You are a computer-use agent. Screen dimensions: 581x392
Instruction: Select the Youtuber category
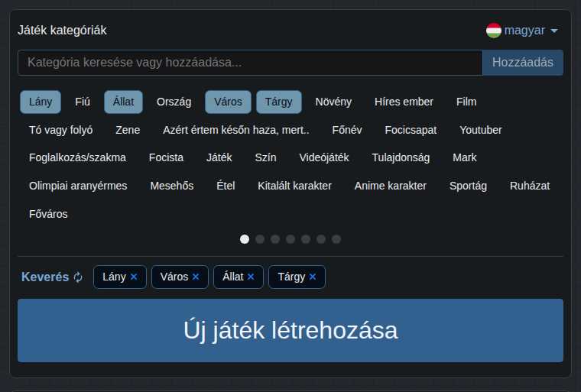[x=481, y=130]
